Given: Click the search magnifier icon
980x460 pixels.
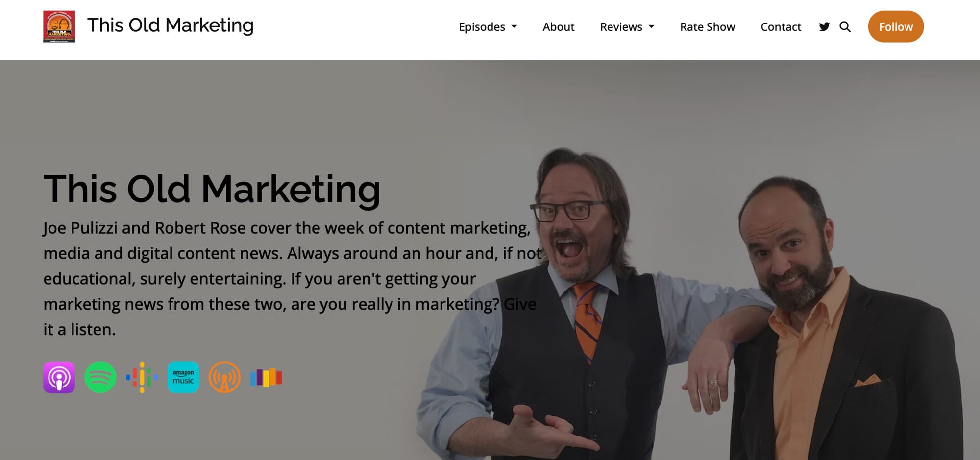Looking at the screenshot, I should click(x=845, y=27).
